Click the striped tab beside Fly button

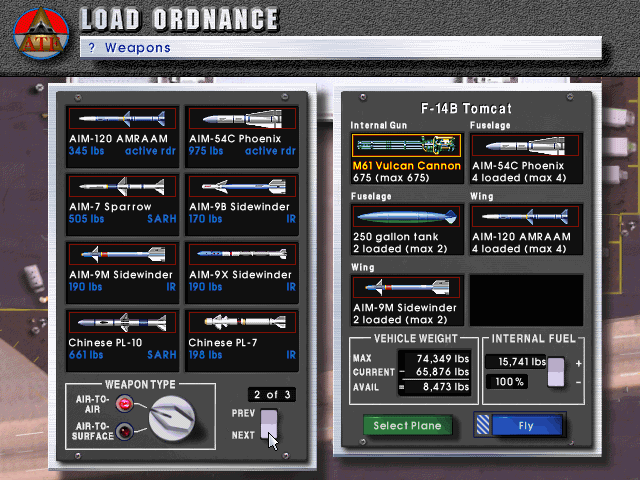(483, 425)
